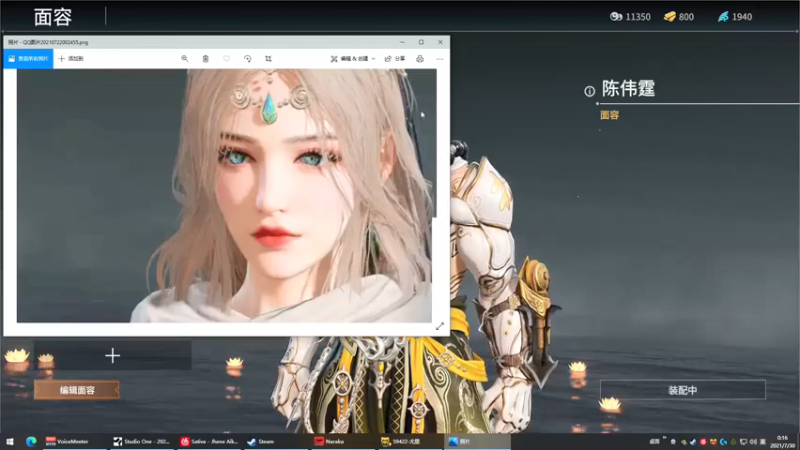Click the 装配中 button
Screen dimensions: 800x450
(683, 390)
